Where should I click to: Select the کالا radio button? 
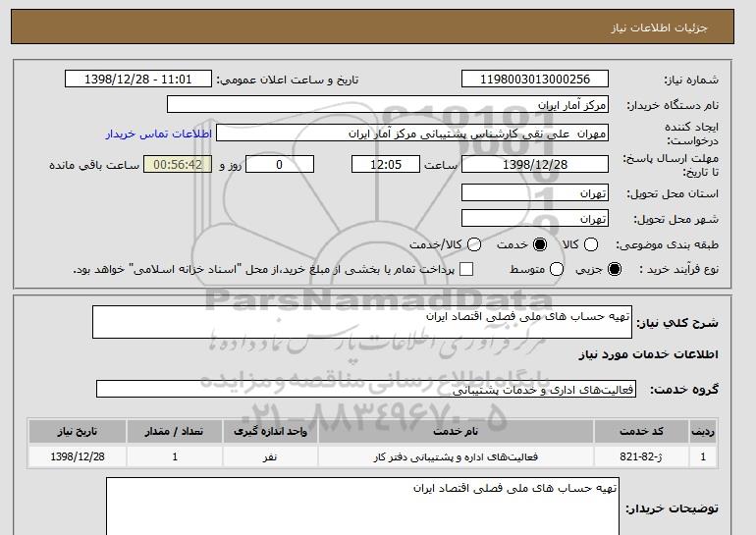click(x=591, y=244)
